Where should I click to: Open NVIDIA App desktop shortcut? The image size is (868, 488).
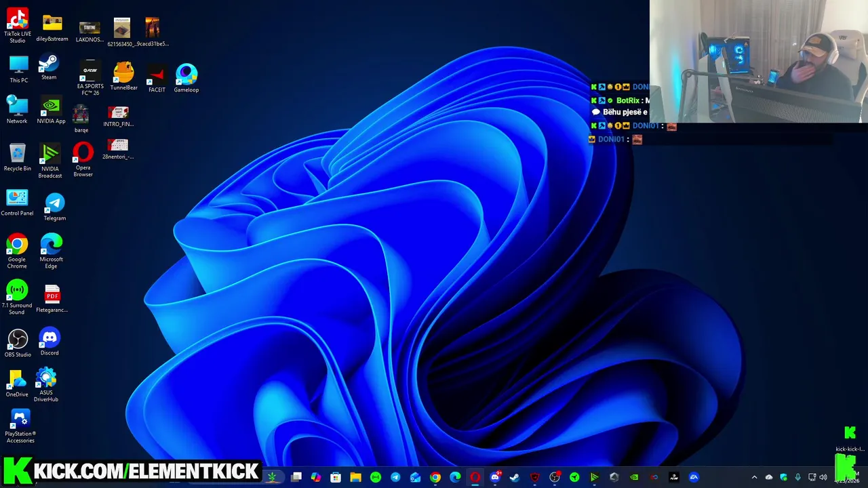[51, 111]
